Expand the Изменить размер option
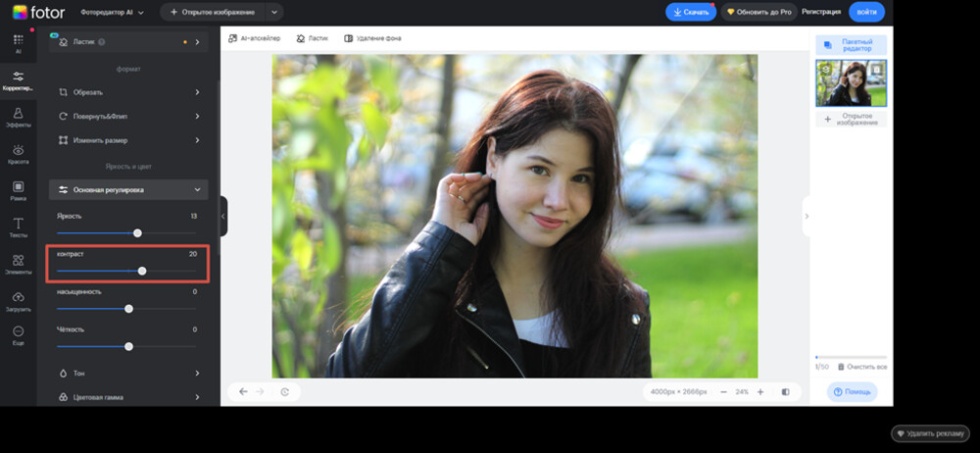The image size is (980, 453). tap(128, 140)
